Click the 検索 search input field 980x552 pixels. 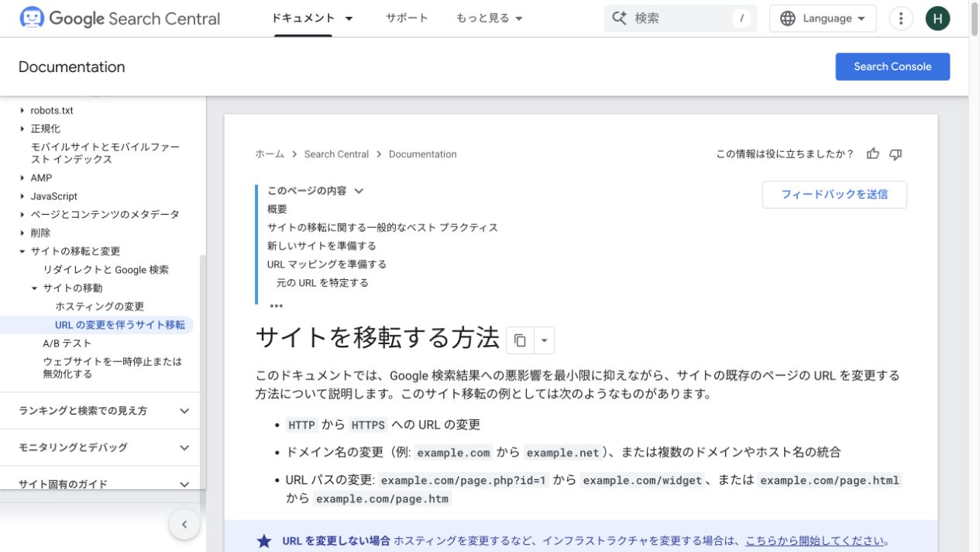tap(680, 19)
